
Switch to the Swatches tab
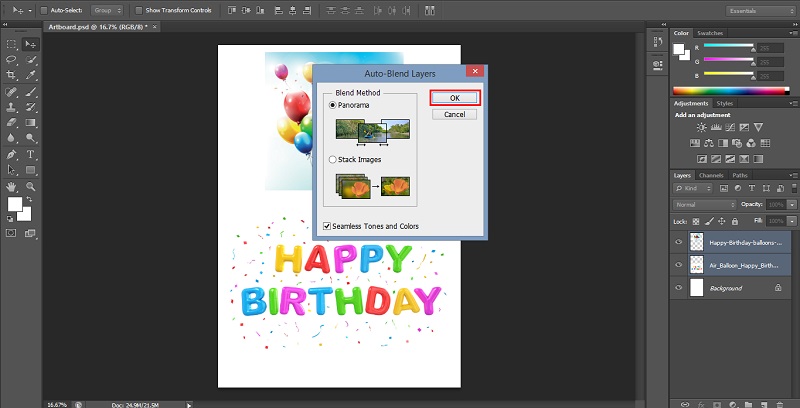(x=711, y=33)
